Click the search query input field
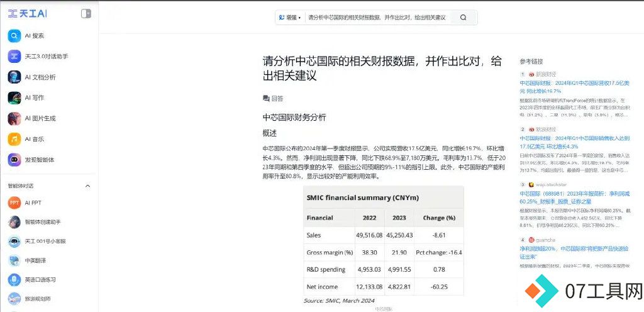644x312 pixels. click(377, 18)
